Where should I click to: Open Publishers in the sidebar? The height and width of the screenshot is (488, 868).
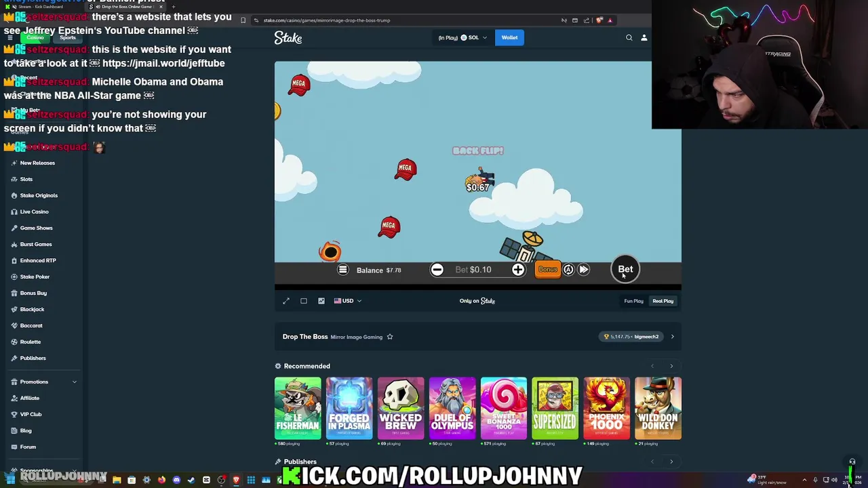tap(43, 358)
